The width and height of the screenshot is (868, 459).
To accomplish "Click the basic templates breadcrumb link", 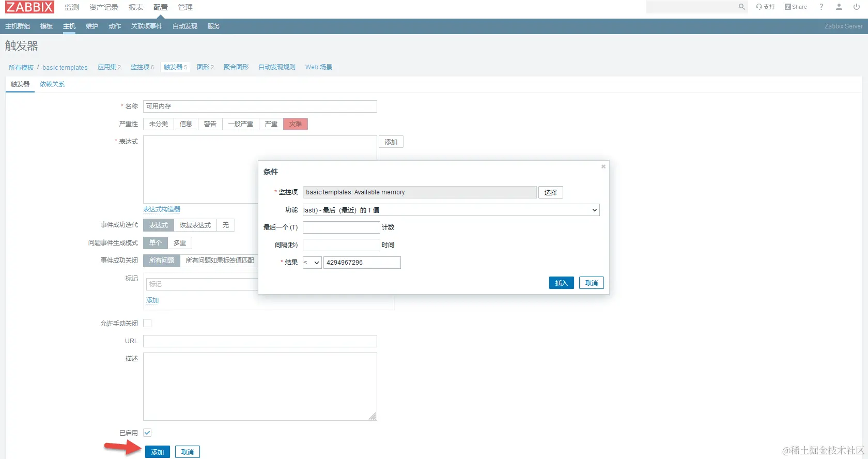I will (x=65, y=68).
